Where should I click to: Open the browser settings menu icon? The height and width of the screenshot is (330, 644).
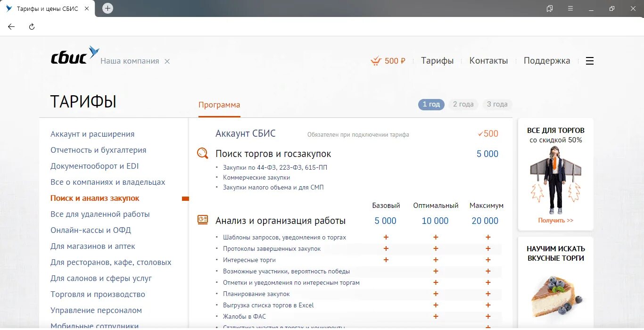pos(570,8)
